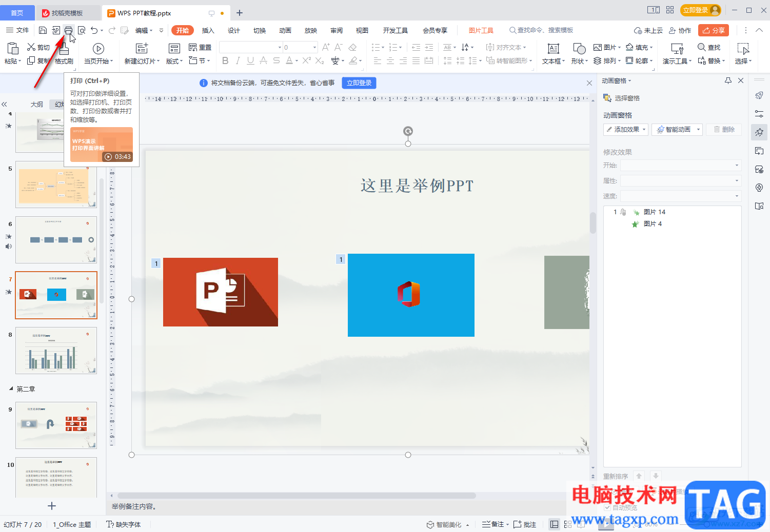The image size is (770, 532).
Task: Click the horizontal scrollbar below the slide
Action: (x=297, y=496)
